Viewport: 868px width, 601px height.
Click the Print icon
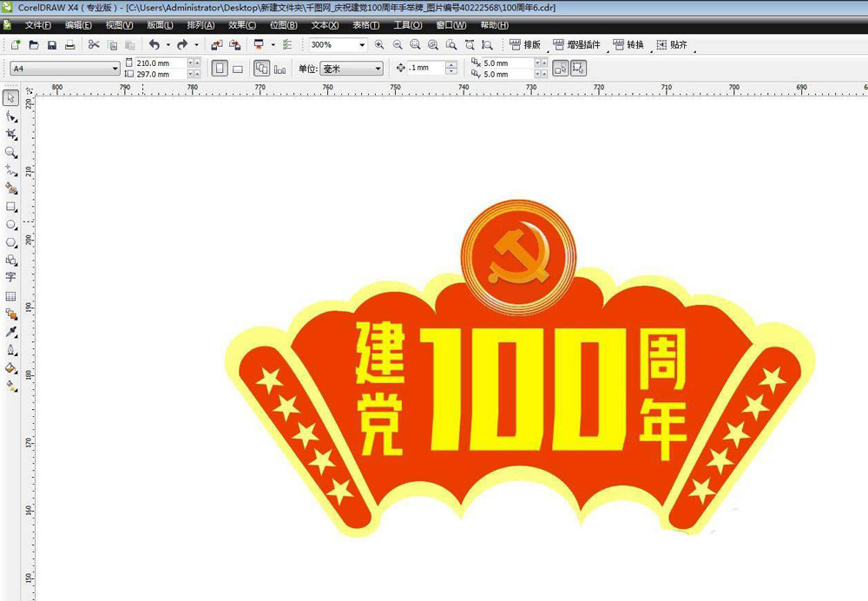click(69, 45)
